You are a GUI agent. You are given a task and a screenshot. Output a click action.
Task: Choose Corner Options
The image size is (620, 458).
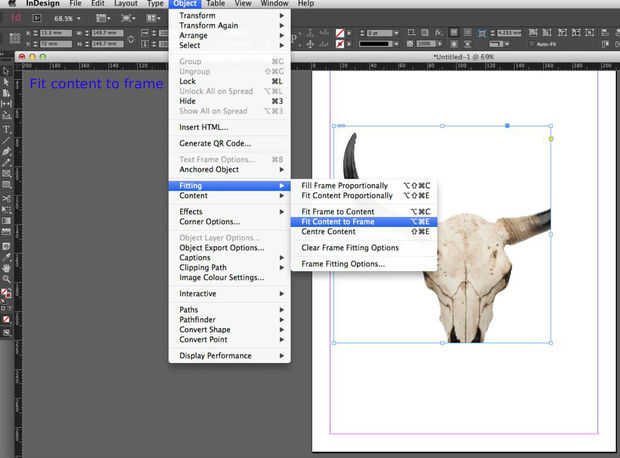[x=229, y=221]
